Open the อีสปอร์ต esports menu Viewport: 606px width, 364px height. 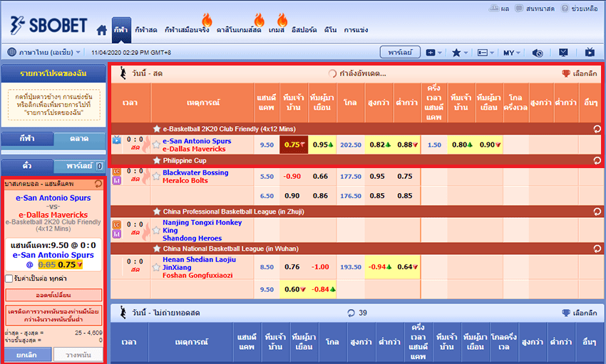[304, 30]
